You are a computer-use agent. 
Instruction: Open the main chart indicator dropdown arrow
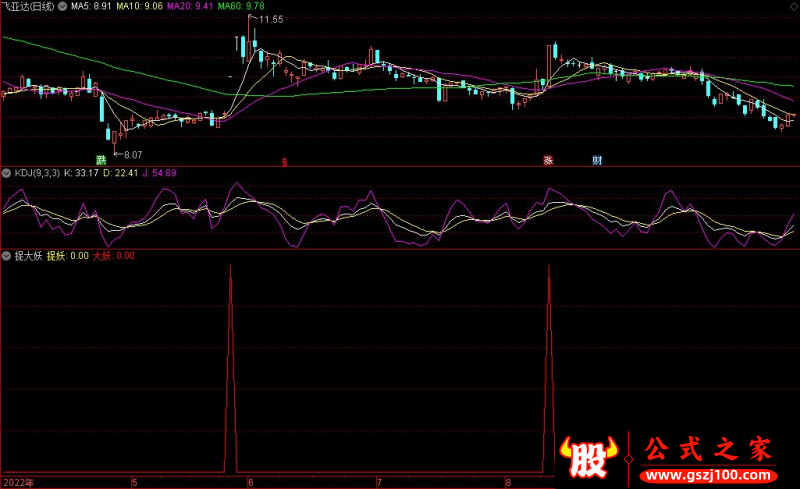[x=62, y=6]
